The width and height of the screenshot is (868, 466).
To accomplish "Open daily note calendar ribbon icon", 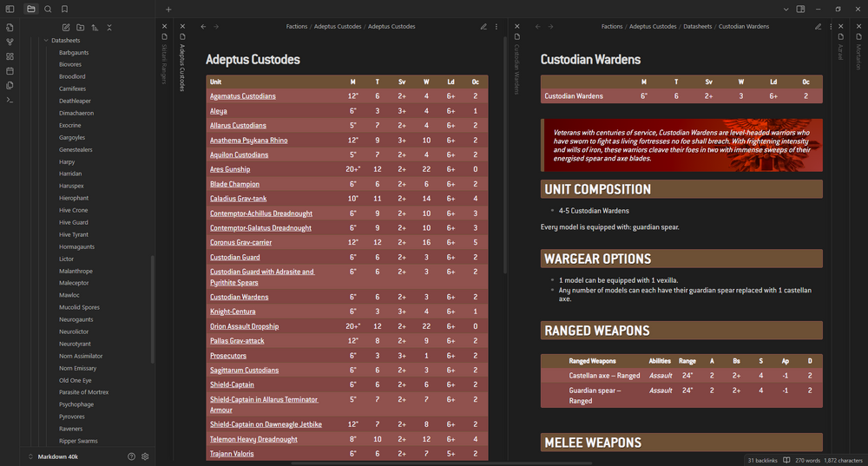I will [x=10, y=71].
